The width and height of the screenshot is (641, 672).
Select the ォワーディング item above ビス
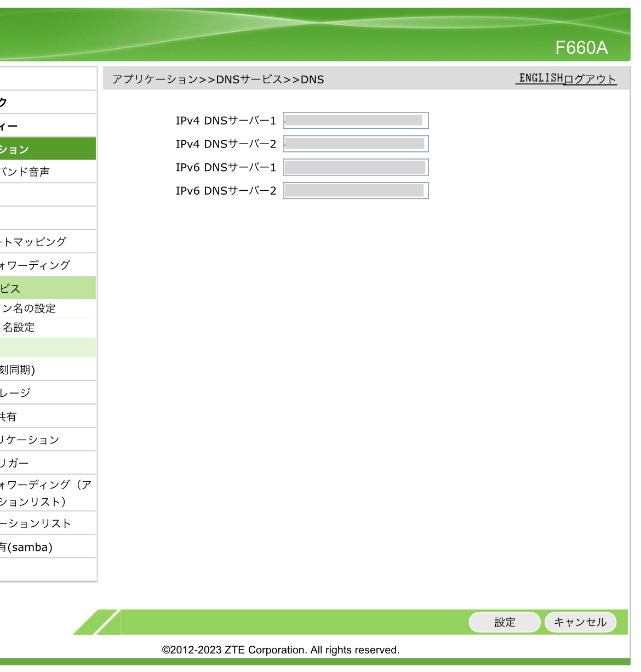pyautogui.click(x=48, y=265)
